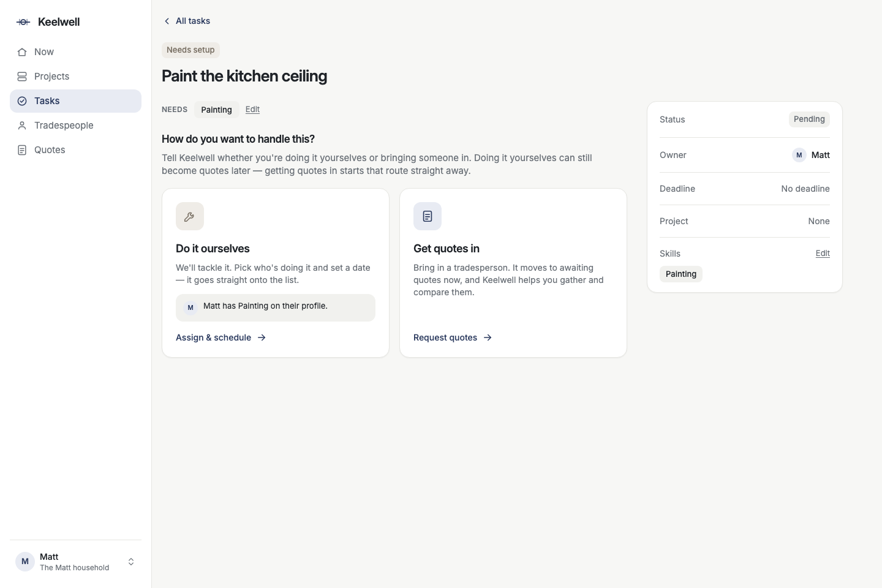
Task: Click Matt's owner avatar in details panel
Action: pos(799,155)
